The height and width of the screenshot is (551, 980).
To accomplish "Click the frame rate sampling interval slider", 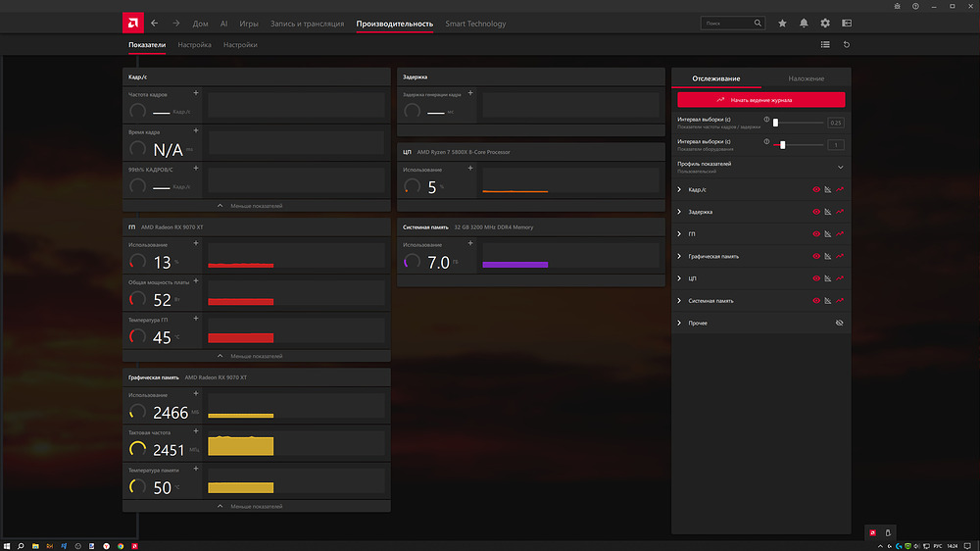I will pyautogui.click(x=798, y=123).
